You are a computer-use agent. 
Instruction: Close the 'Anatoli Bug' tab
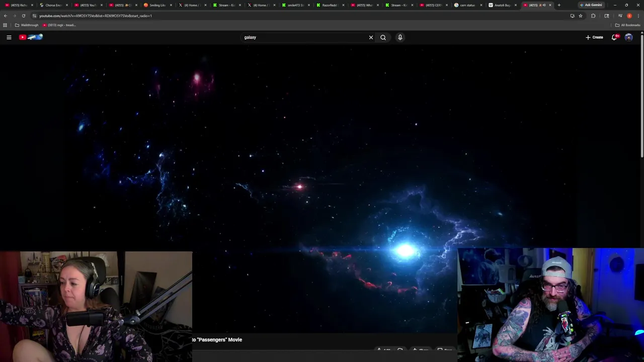(x=515, y=5)
